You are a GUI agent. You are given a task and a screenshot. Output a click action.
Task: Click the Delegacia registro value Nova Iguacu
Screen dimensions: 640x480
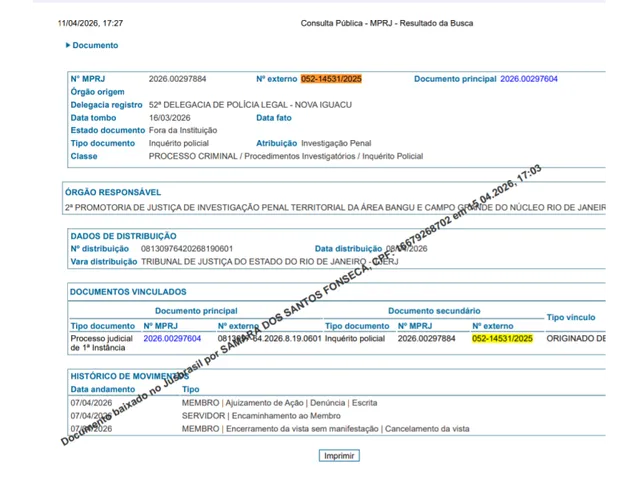click(x=250, y=105)
